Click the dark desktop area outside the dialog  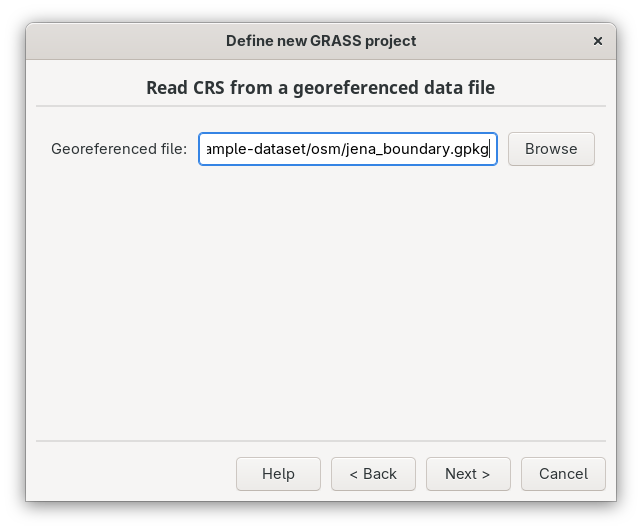pos(12,300)
